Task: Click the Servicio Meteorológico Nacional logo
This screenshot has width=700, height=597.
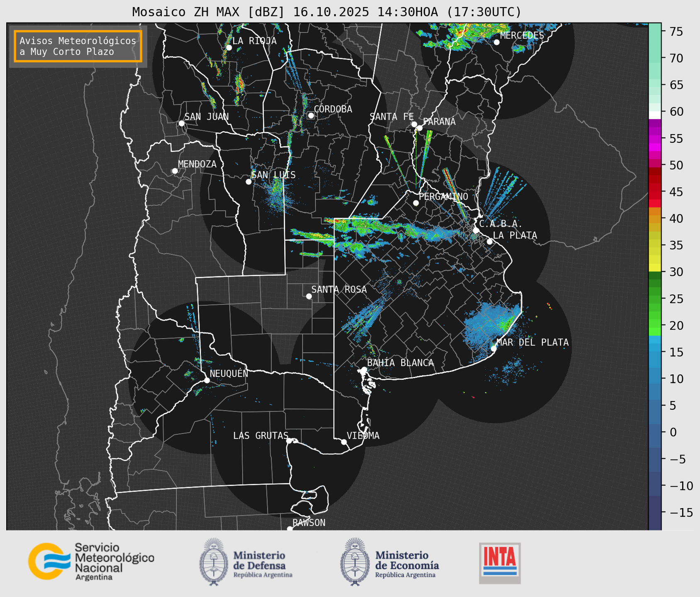Action: [x=90, y=561]
